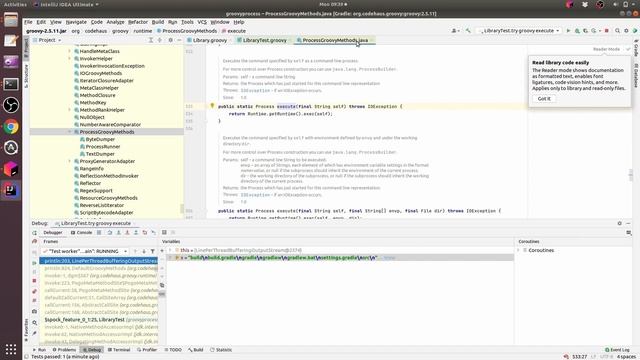Open Search Everywhere magnifier icon

coord(618,31)
